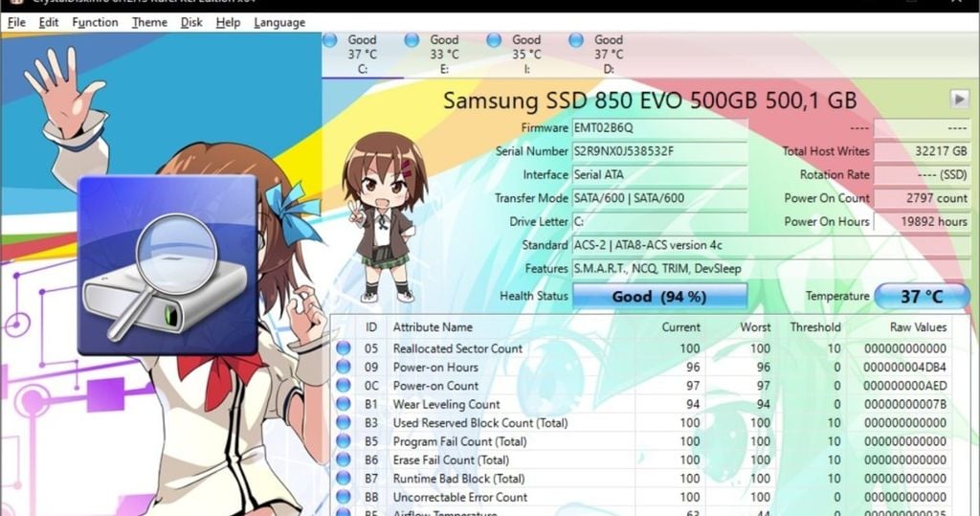
Task: Click status orb of Erase Fail Count row
Action: (x=344, y=460)
